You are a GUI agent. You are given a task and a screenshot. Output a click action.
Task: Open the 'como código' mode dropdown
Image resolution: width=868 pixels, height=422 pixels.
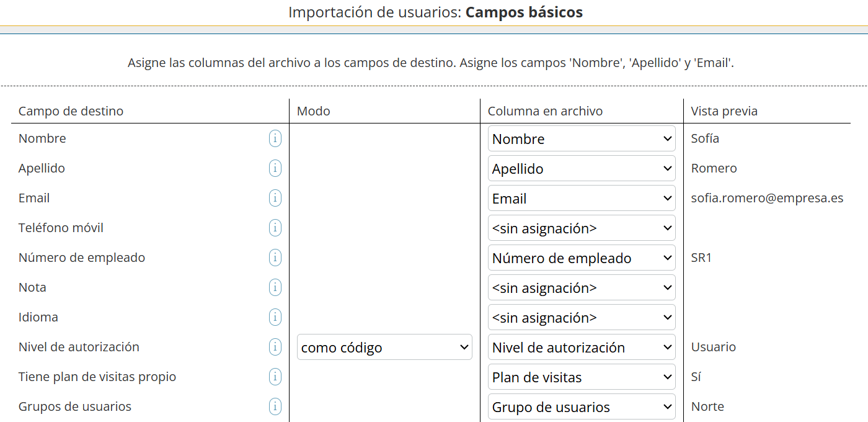[384, 347]
